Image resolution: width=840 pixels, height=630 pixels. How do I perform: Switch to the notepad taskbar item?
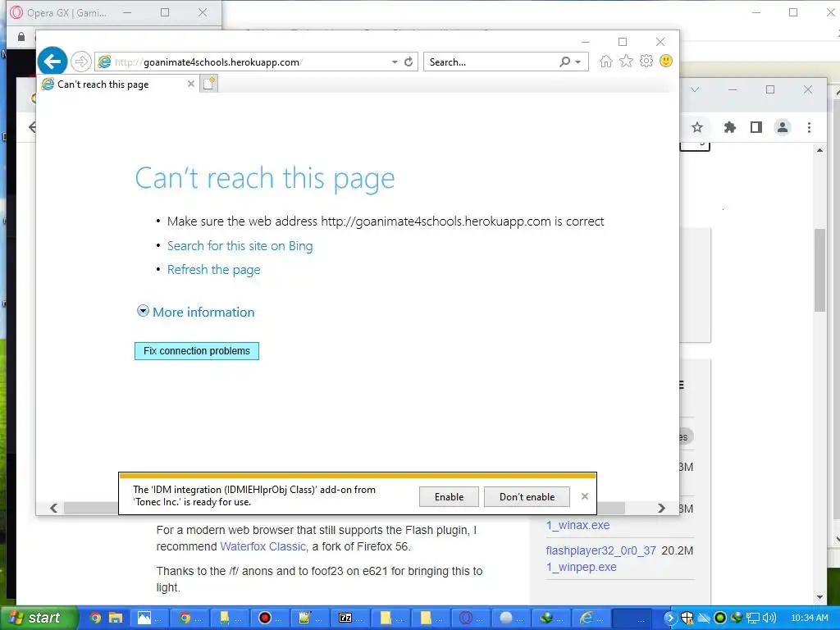tap(309, 619)
